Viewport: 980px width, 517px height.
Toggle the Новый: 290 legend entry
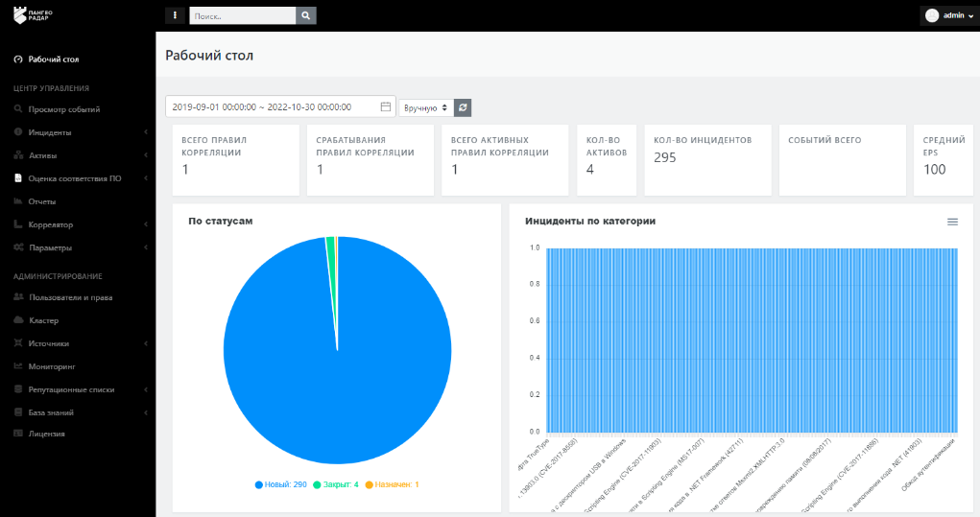point(280,484)
